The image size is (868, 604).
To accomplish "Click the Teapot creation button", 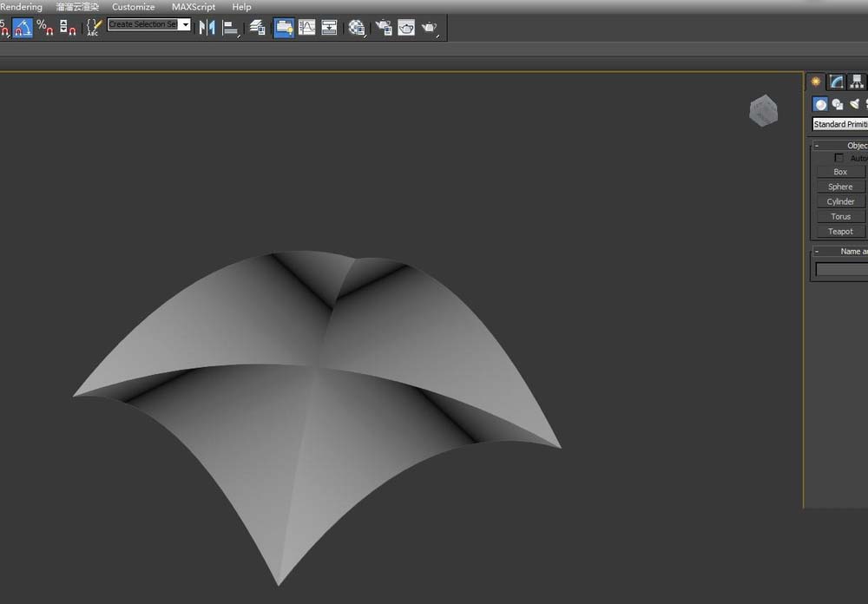I will 838,231.
